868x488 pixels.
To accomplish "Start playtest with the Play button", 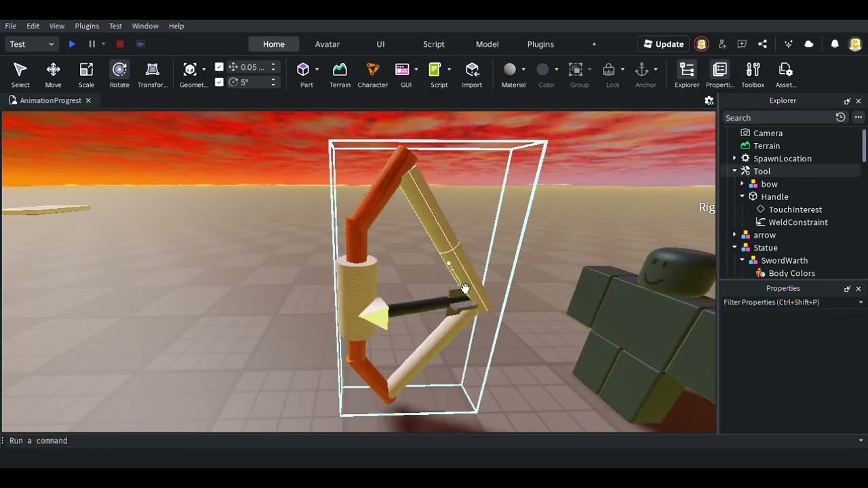I will click(72, 44).
